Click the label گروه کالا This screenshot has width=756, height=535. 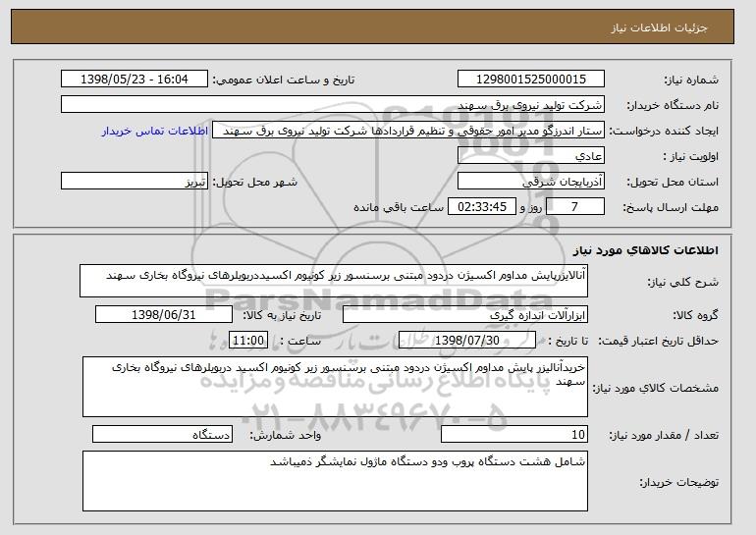(x=696, y=316)
